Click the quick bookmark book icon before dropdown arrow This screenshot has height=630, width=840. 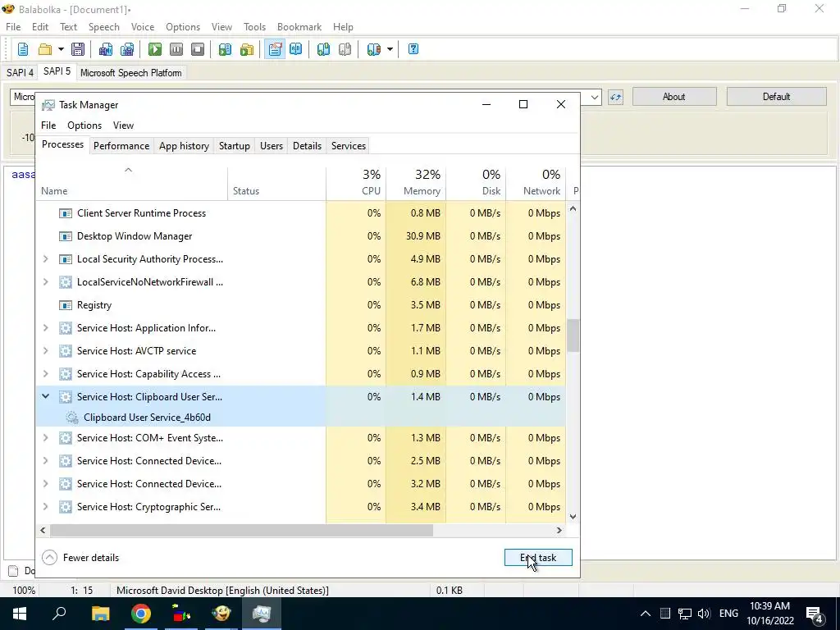click(x=373, y=49)
